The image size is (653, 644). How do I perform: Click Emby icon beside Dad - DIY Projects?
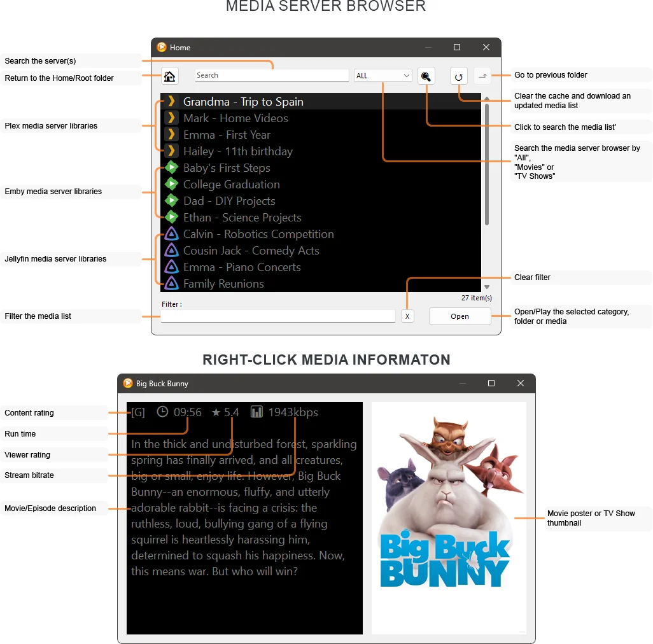click(x=171, y=200)
